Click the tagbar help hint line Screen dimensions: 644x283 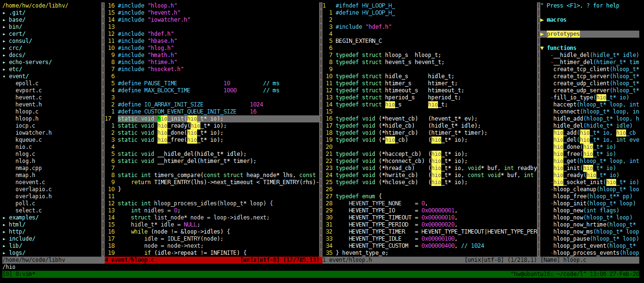click(580, 6)
